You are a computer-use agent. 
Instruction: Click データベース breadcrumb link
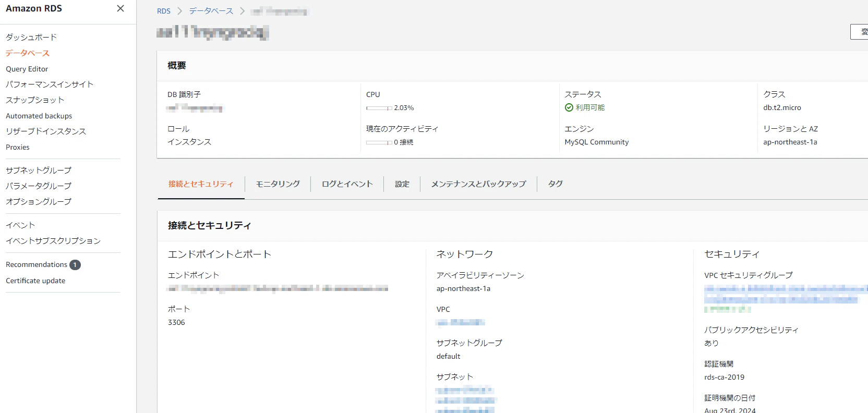pos(211,11)
